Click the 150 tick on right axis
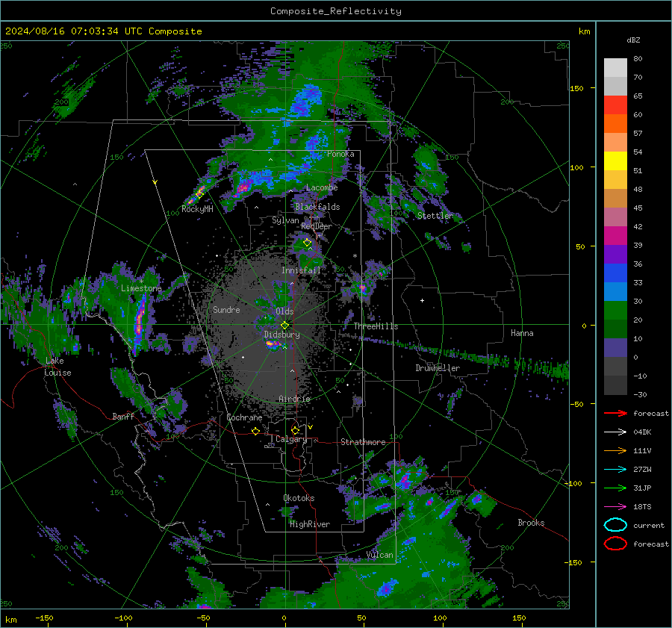Image resolution: width=672 pixels, height=628 pixels. [577, 88]
